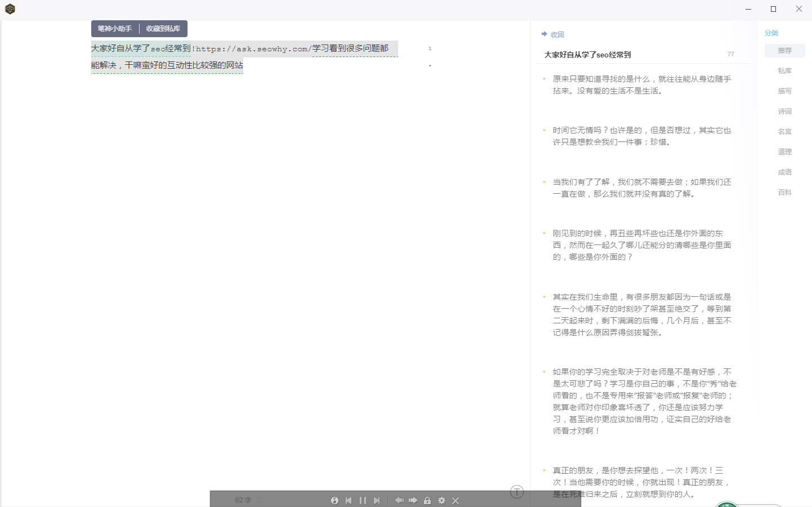Screen dimensions: 812x507
Task: Click the right arrow icon in bottom toolbar
Action: tap(413, 500)
